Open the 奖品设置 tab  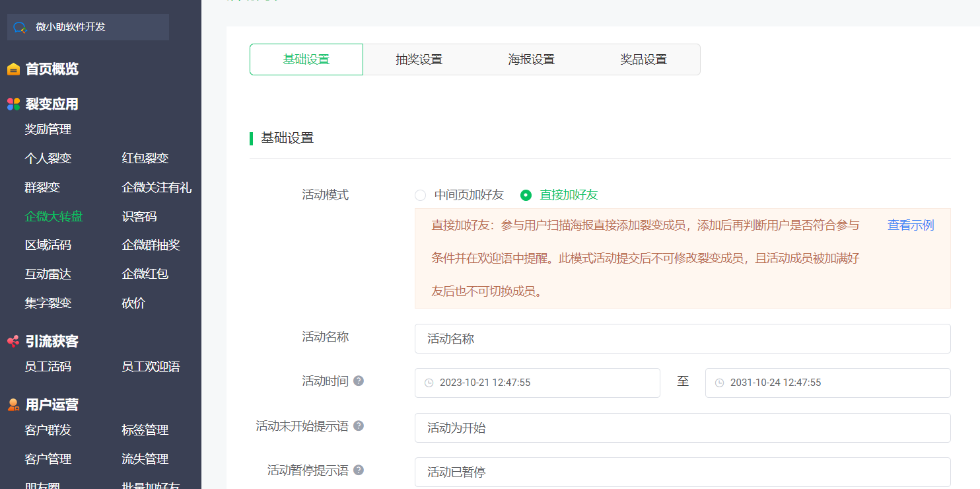[643, 59]
